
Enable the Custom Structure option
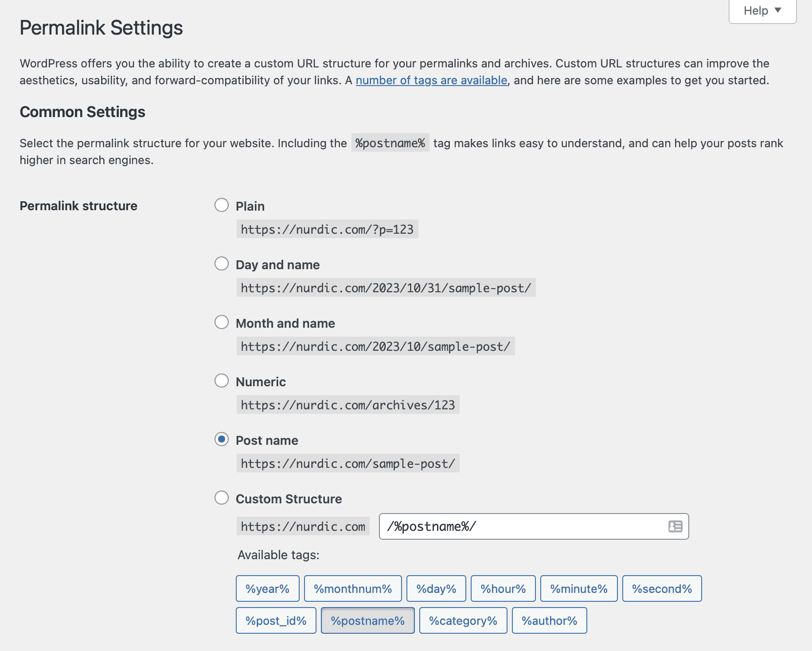click(222, 498)
